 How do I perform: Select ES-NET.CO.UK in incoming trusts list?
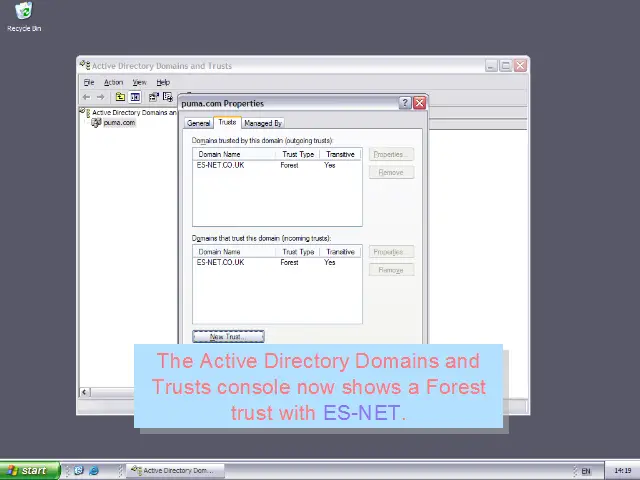220,262
